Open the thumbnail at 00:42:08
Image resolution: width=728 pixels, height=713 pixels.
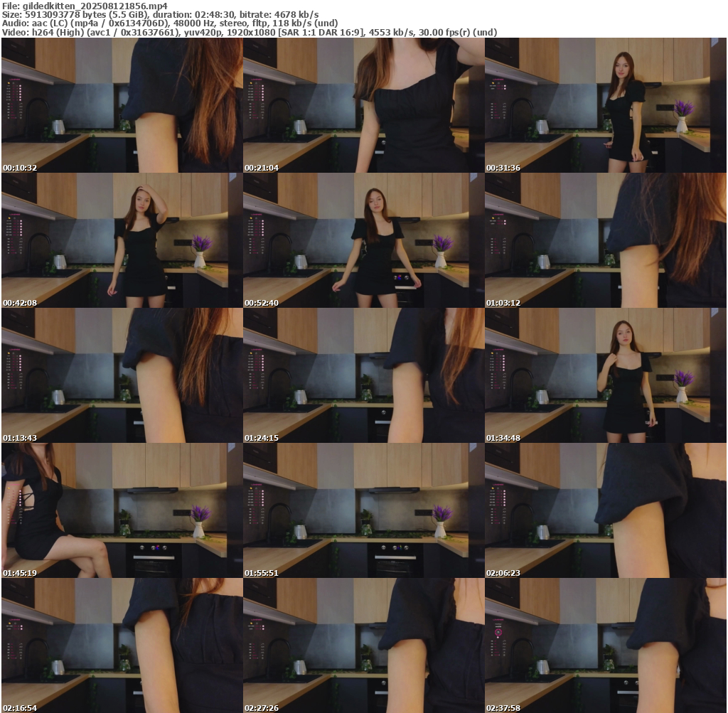122,240
